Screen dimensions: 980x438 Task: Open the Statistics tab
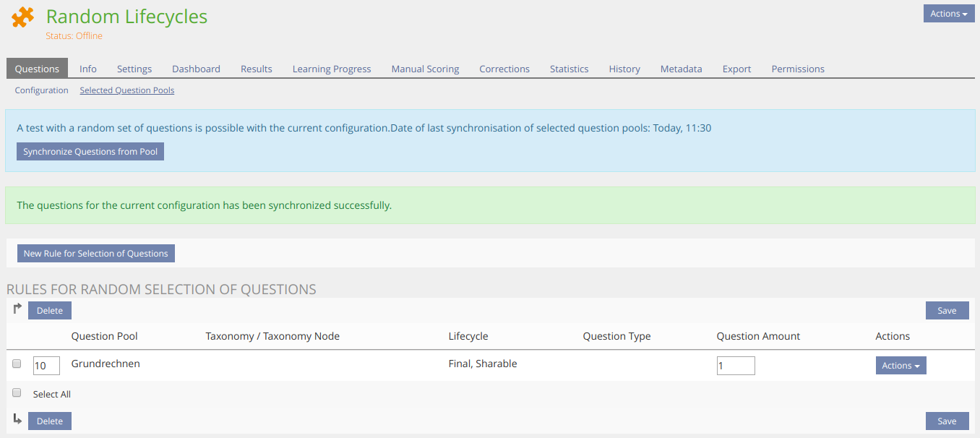569,69
